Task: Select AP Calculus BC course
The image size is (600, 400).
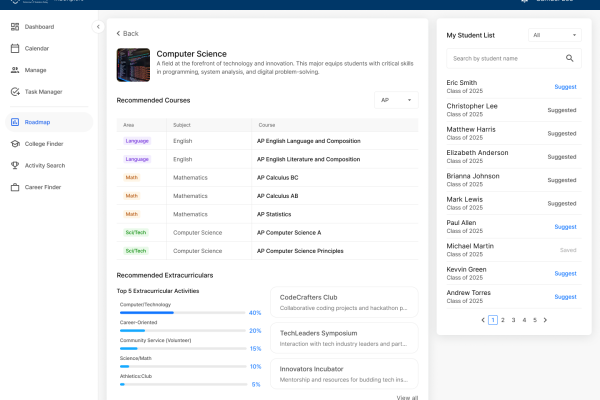Action: click(x=277, y=178)
